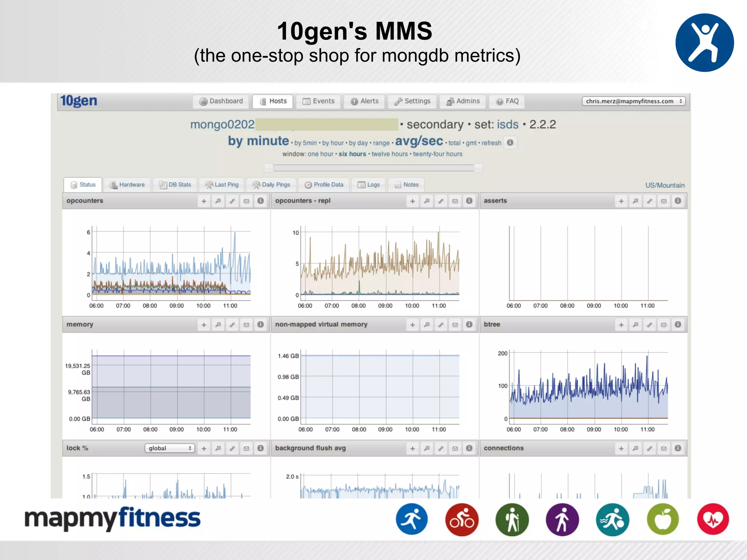Copy link icon for opcounters chart

point(232,201)
